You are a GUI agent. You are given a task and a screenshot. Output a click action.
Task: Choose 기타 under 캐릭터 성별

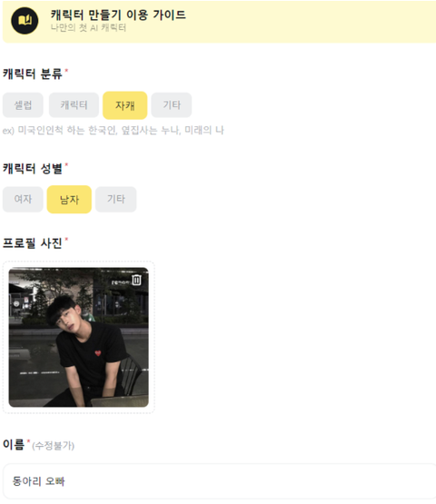click(x=115, y=199)
